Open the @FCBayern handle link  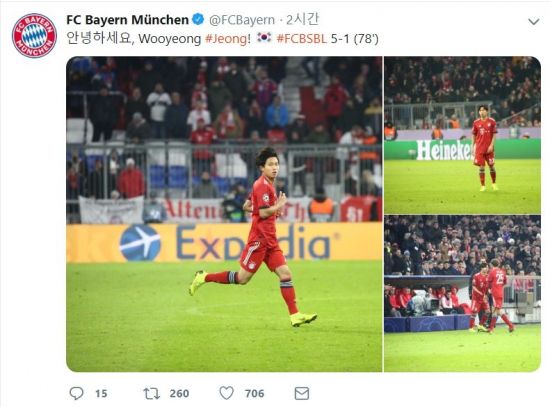pyautogui.click(x=242, y=20)
